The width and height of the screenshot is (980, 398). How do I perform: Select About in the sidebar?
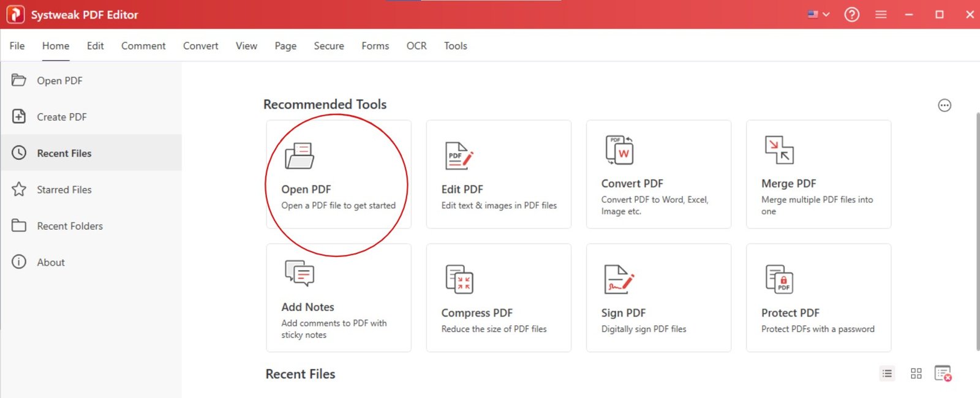click(91, 262)
